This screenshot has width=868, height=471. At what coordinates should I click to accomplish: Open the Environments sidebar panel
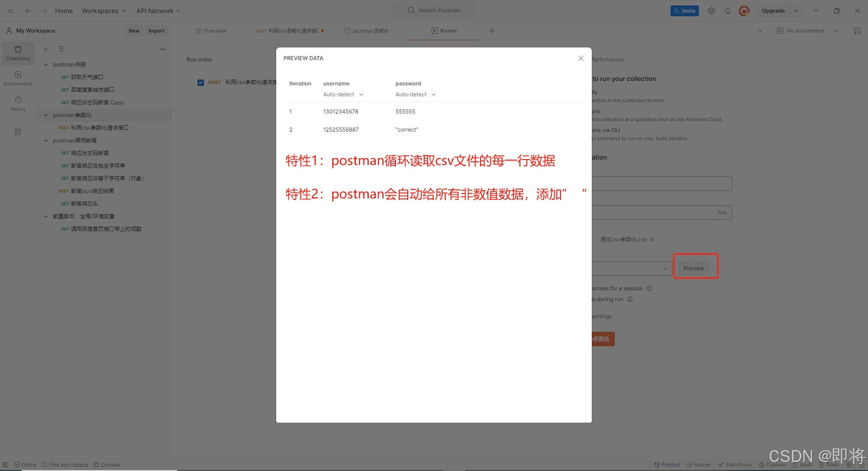click(18, 79)
